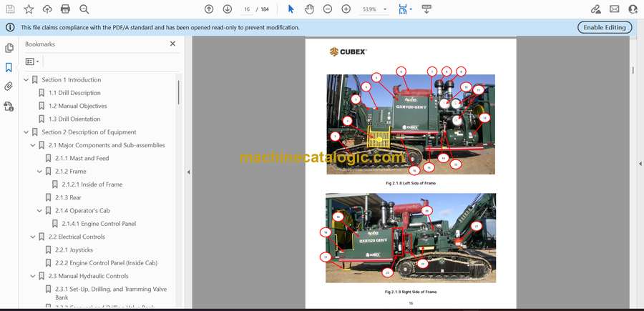
Task: Add the file to starred favorites
Action: coord(29,9)
